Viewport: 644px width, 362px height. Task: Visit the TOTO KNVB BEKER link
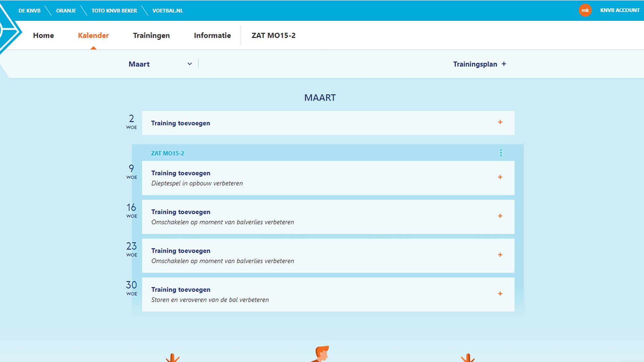114,10
